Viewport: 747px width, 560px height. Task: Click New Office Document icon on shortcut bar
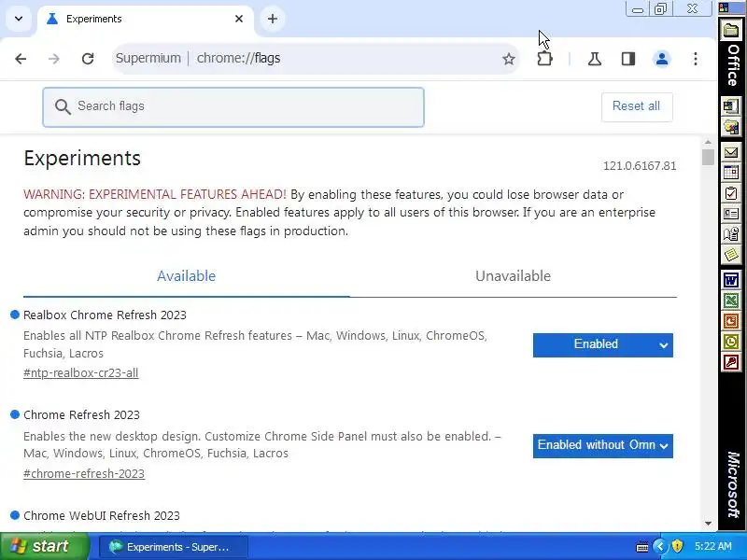(731, 105)
